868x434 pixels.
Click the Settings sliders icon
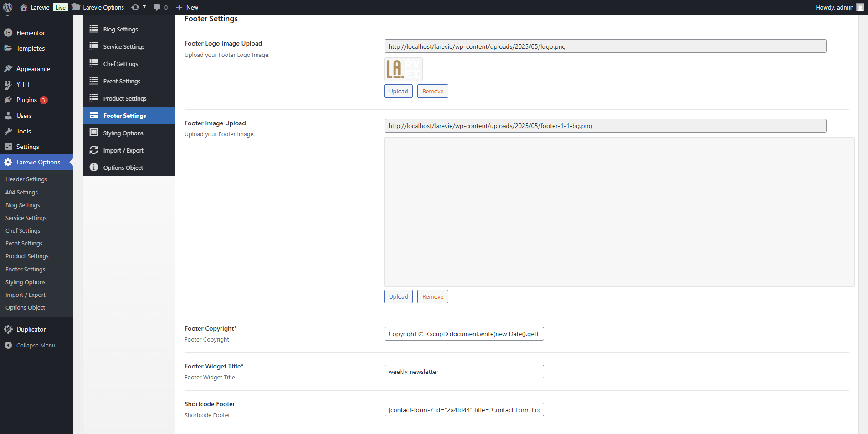tap(8, 147)
